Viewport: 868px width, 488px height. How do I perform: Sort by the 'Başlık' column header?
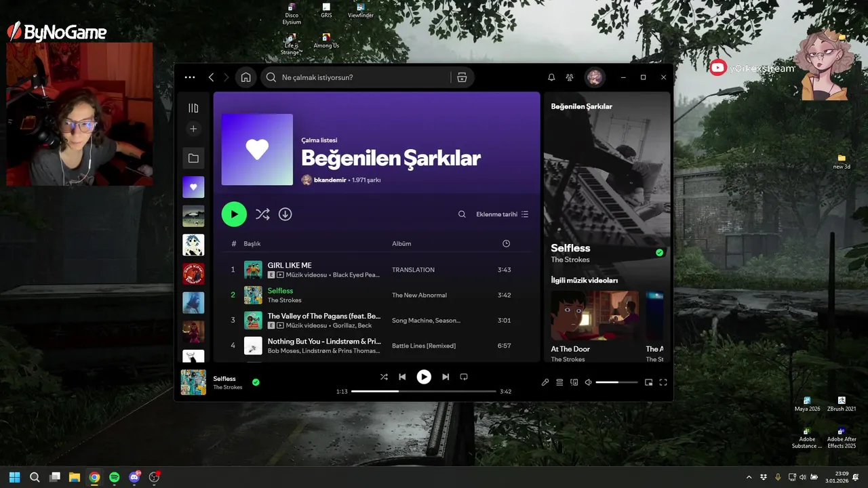coord(252,243)
